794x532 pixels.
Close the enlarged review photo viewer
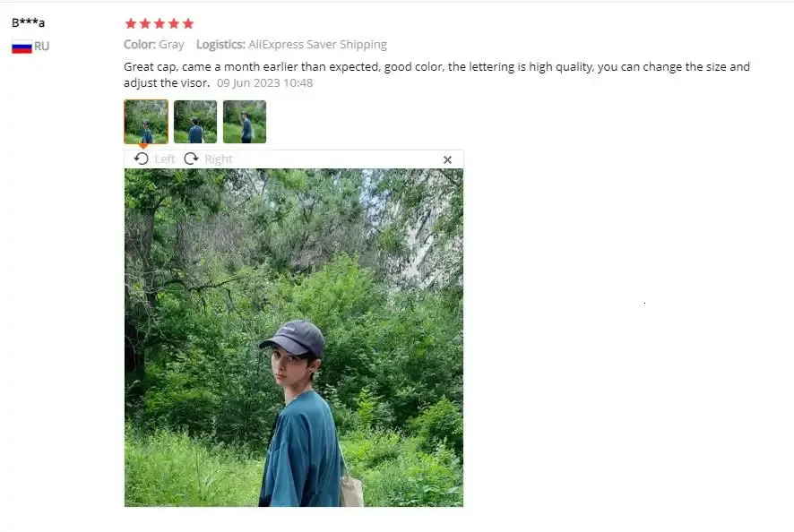click(x=447, y=159)
